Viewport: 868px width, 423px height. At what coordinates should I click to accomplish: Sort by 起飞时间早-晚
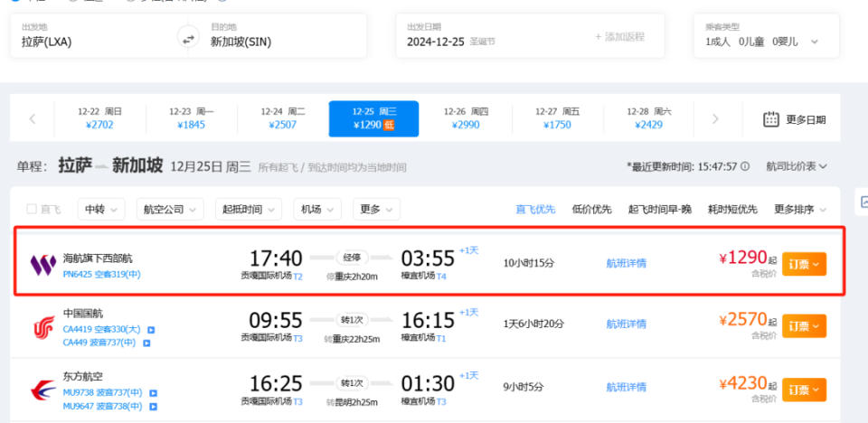click(660, 210)
